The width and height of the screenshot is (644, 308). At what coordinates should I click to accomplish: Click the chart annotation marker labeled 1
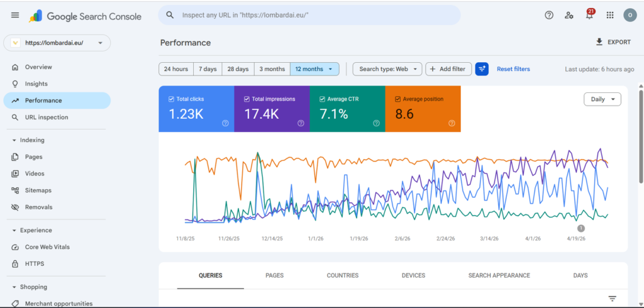coord(580,228)
